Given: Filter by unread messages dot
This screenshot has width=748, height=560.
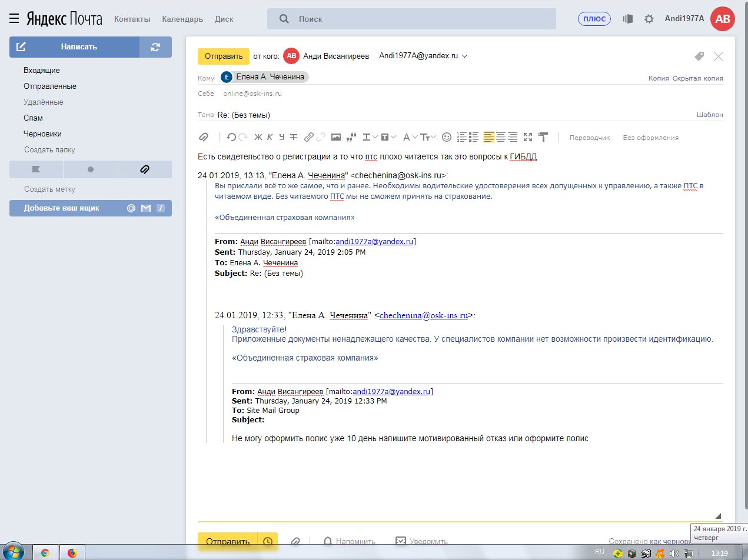Looking at the screenshot, I should pyautogui.click(x=90, y=169).
